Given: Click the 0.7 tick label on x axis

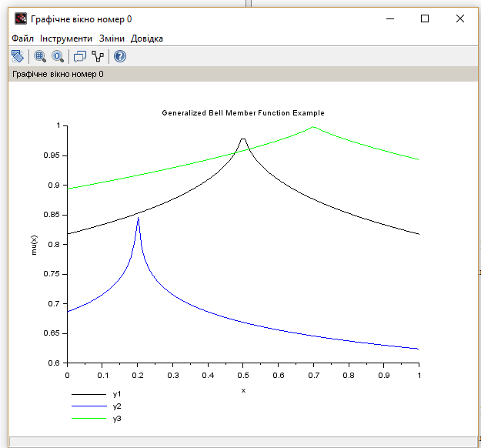Looking at the screenshot, I should point(313,376).
